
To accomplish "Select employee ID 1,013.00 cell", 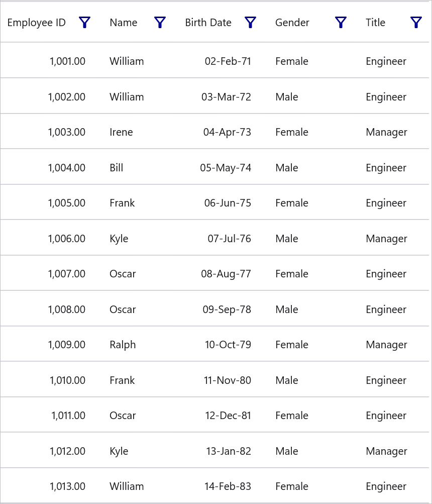I will coord(67,486).
